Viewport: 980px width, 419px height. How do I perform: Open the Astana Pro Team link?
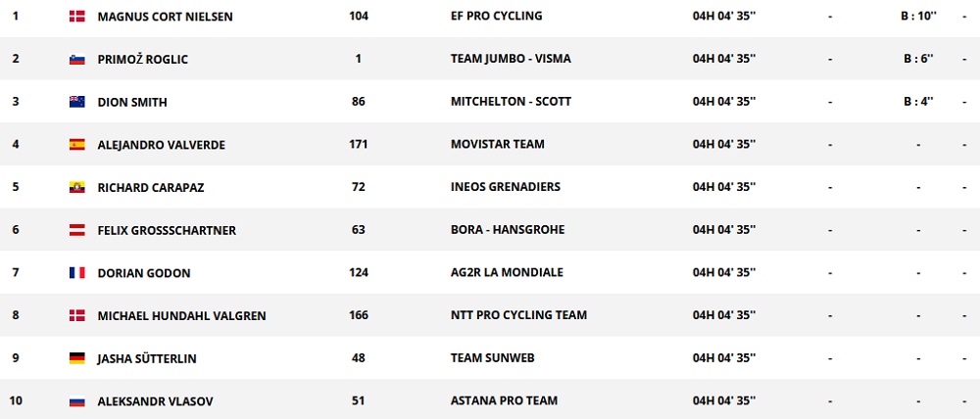pos(504,401)
